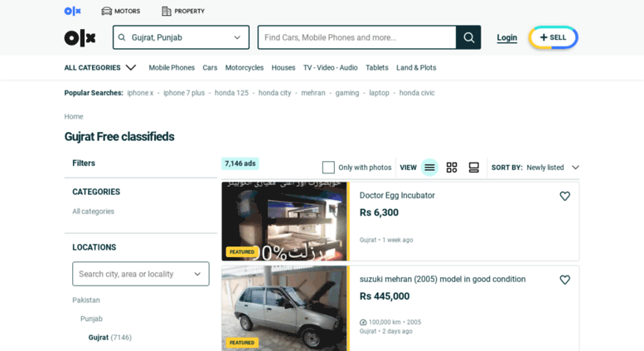The image size is (644, 351).
Task: Select Gujrat (7146) location
Action: [110, 338]
